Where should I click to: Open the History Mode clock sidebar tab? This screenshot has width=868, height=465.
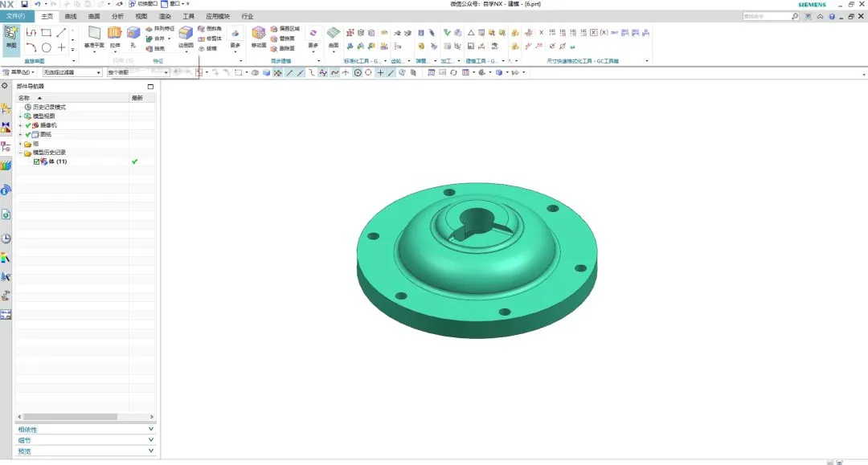[x=6, y=239]
